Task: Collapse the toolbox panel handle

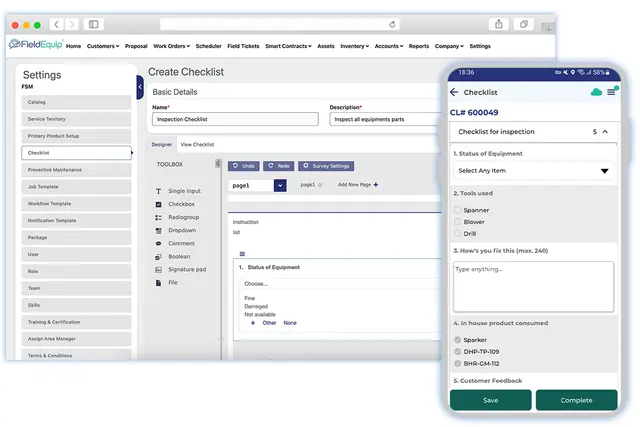Action: click(218, 164)
